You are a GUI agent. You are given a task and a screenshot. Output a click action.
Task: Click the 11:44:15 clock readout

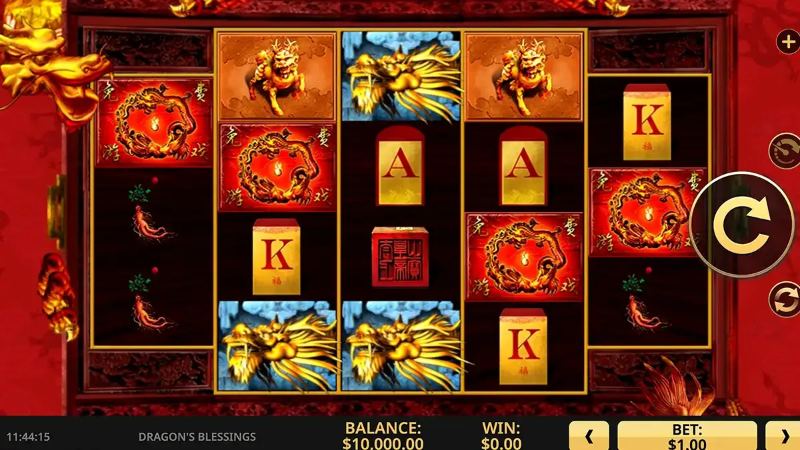28,437
